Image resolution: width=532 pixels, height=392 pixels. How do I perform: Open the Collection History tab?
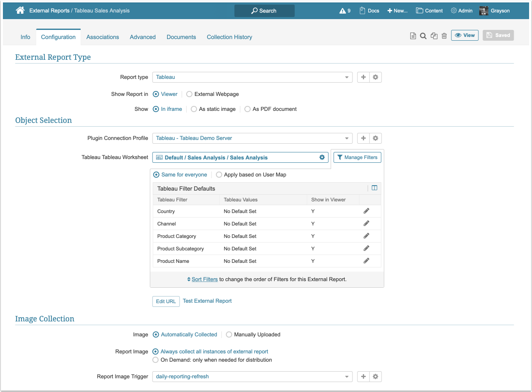point(229,37)
